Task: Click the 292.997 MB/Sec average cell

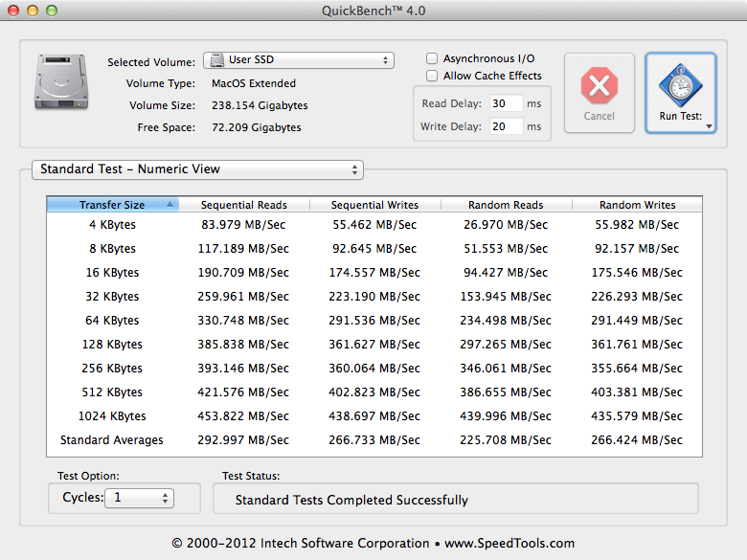Action: [243, 440]
